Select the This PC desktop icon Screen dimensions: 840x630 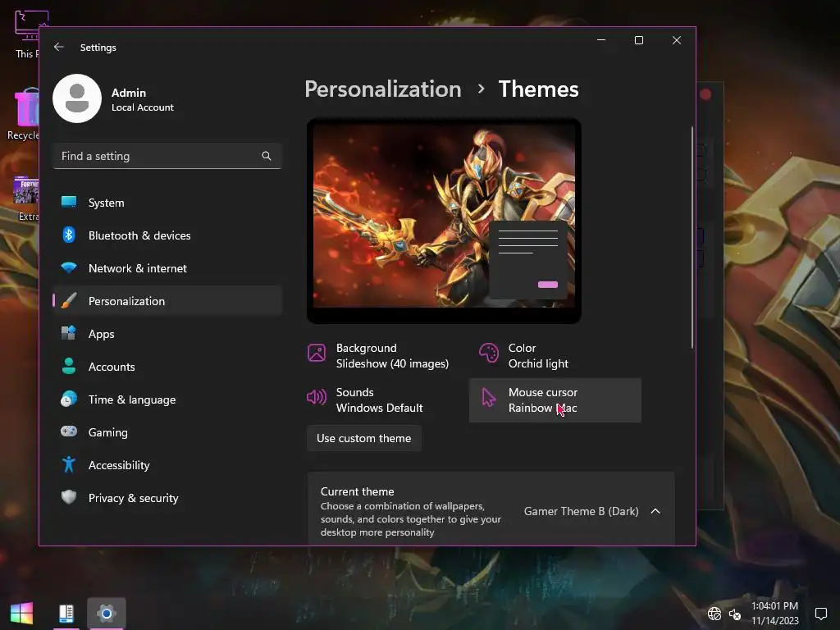point(28,33)
